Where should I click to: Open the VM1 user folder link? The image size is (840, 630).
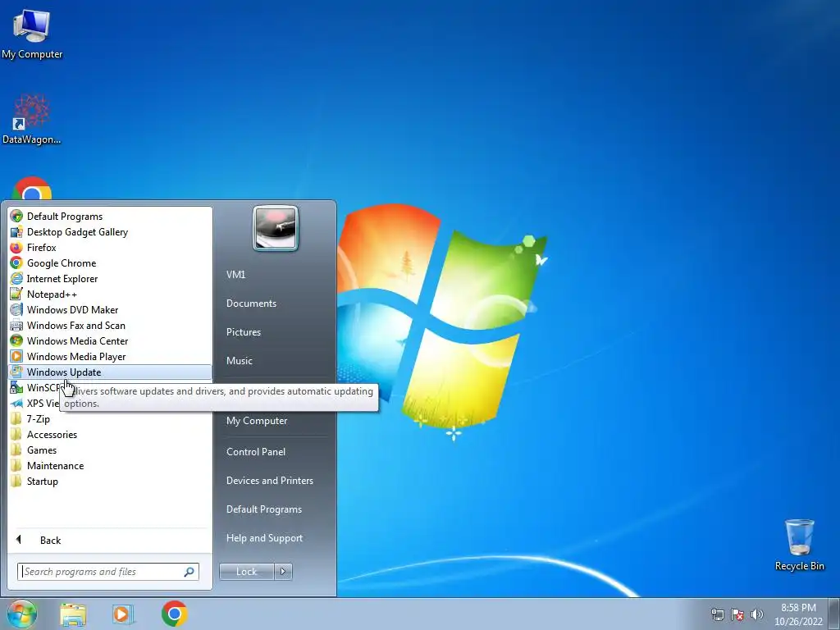pyautogui.click(x=235, y=274)
